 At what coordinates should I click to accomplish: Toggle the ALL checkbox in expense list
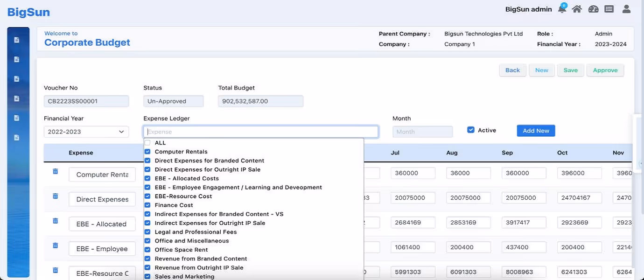(x=147, y=143)
